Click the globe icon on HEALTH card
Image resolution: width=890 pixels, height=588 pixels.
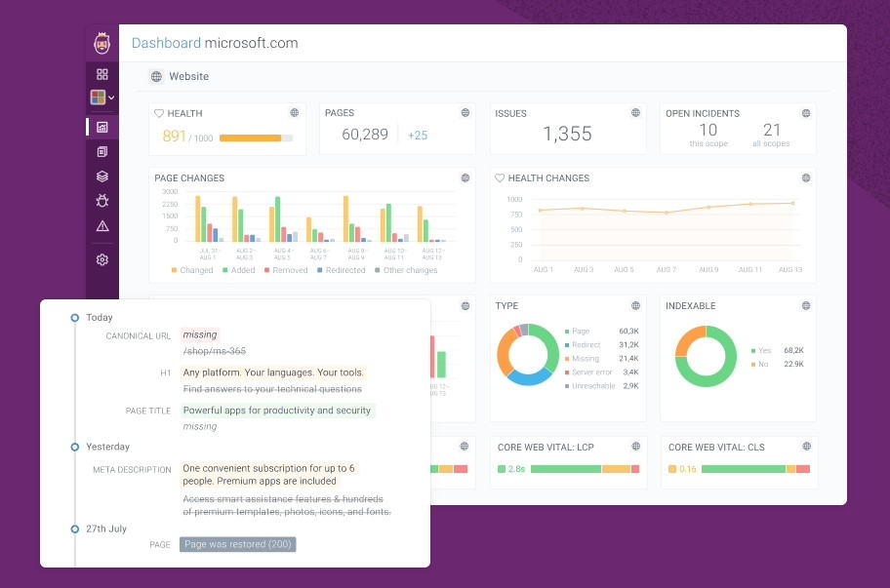tap(295, 113)
